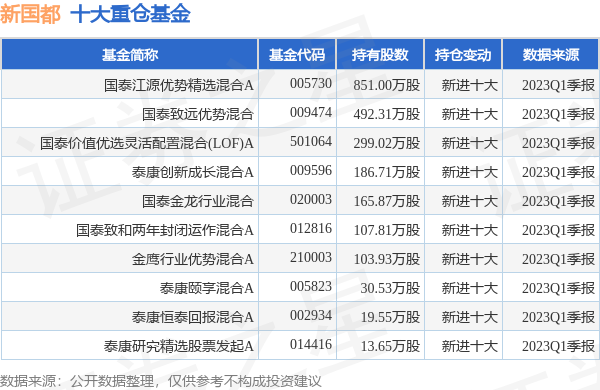Click 新进十大 in the 国泰致远优势混合 row
600x390 pixels.
470,114
